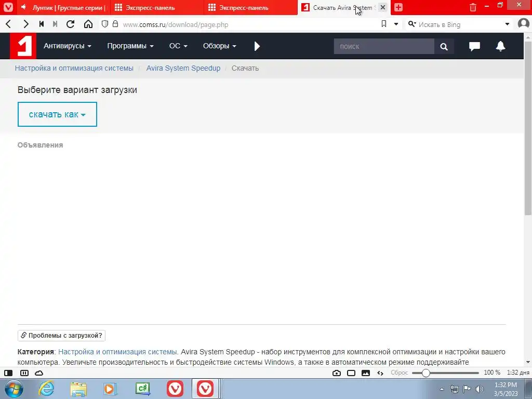Show more menu items arrow
This screenshot has height=399, width=532.
pyautogui.click(x=257, y=46)
